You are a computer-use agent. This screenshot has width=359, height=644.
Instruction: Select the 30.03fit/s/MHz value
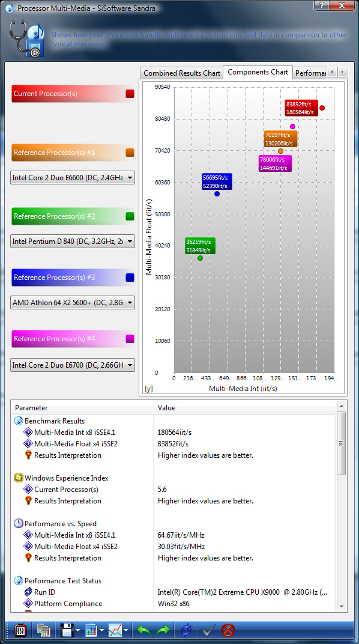tap(181, 547)
